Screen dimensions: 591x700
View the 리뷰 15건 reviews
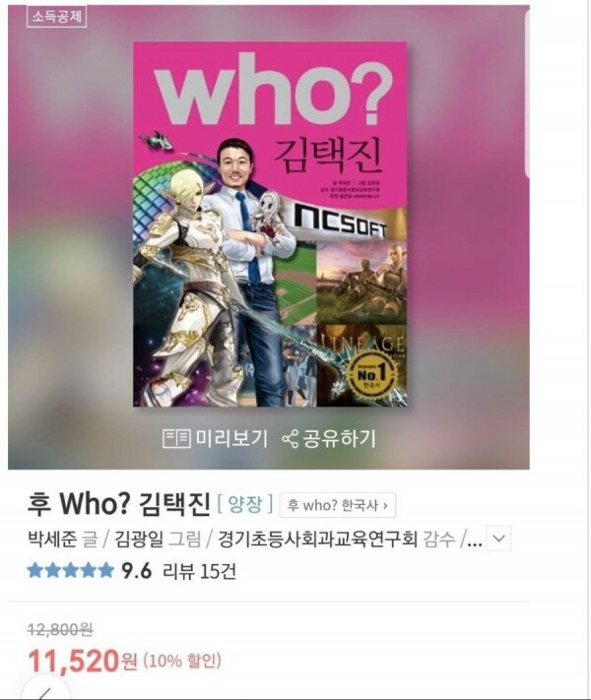point(199,571)
